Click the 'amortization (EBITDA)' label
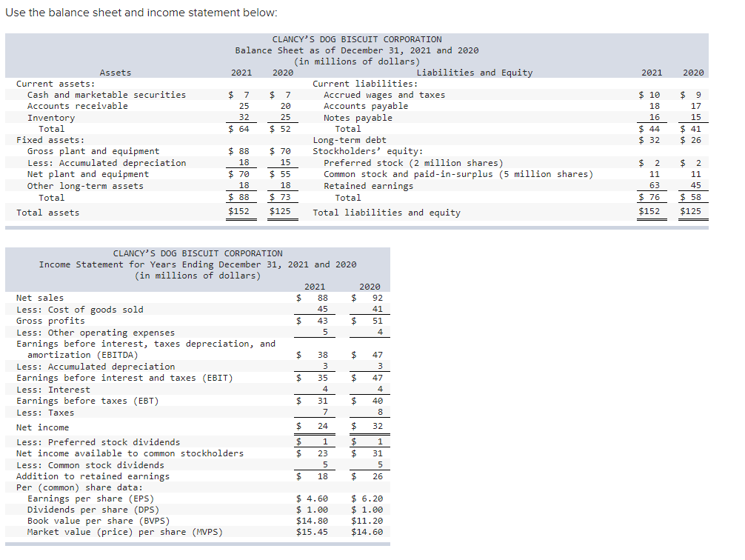The height and width of the screenshot is (560, 745). 83,355
